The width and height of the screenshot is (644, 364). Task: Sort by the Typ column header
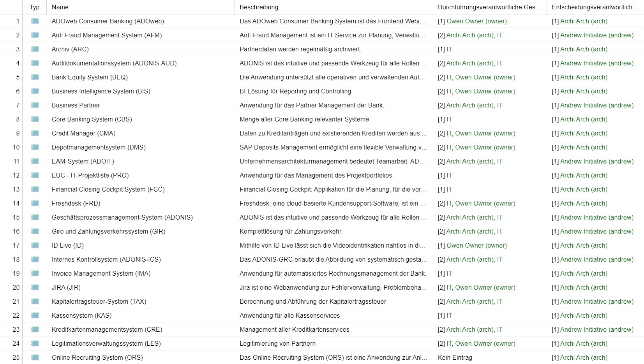(35, 7)
